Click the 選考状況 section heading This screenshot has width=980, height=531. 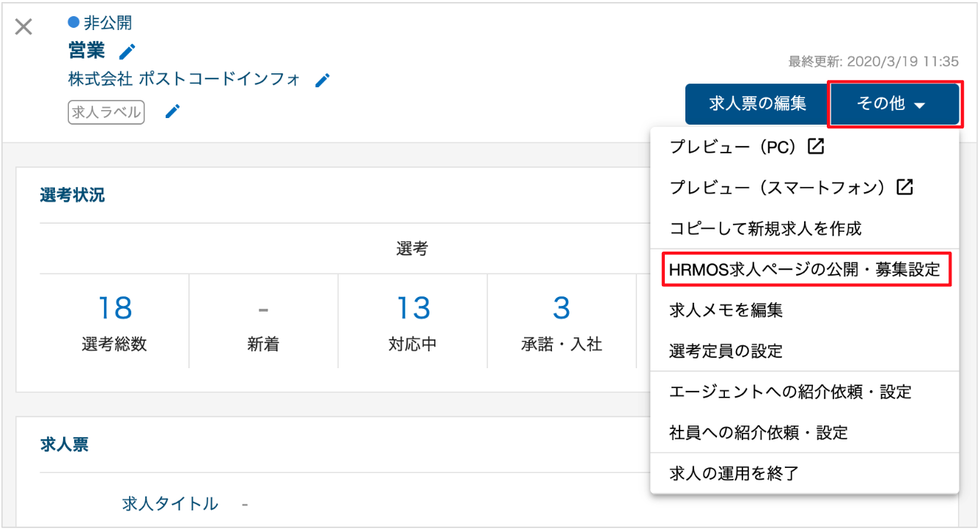coord(72,195)
